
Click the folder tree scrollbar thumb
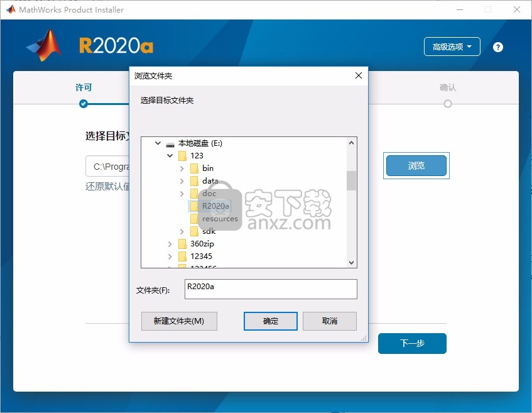[351, 180]
